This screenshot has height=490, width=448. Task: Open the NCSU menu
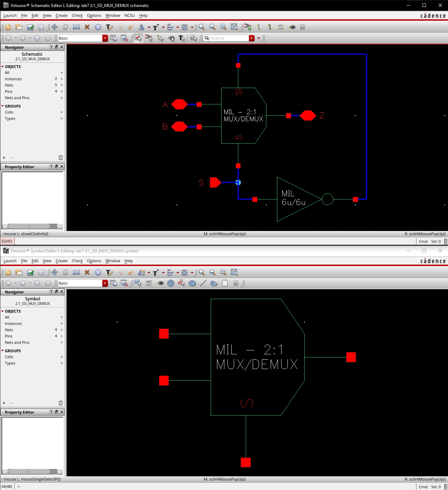[129, 15]
